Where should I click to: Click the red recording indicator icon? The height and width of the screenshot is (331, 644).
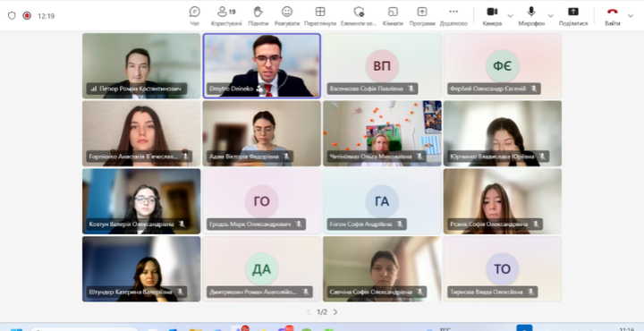tap(27, 15)
